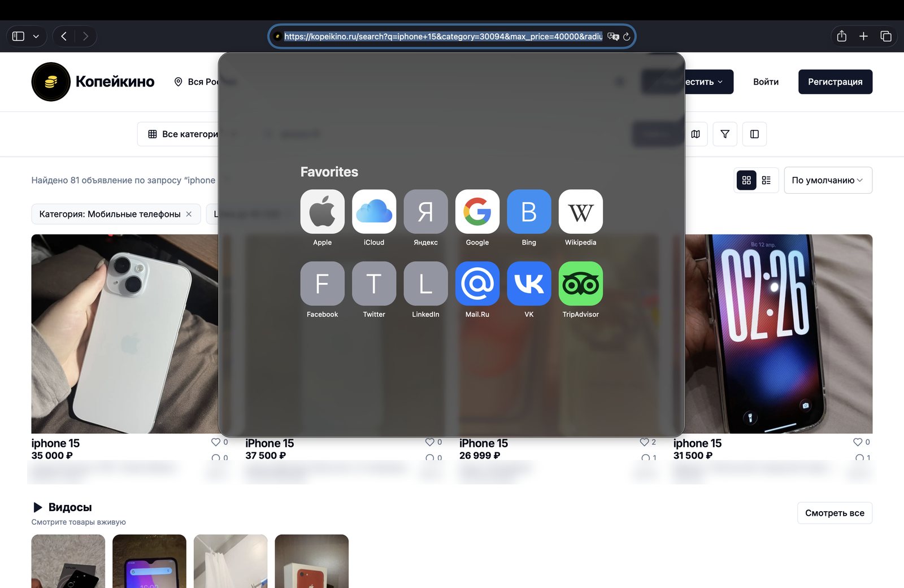The image size is (904, 588).
Task: Like the iPhone 15 listing for 26 999 ₽
Action: point(644,442)
